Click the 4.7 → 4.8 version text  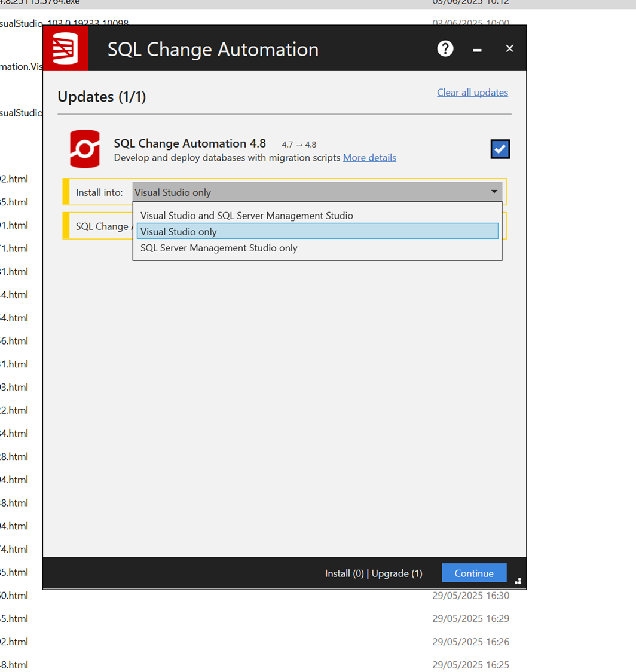coord(299,145)
